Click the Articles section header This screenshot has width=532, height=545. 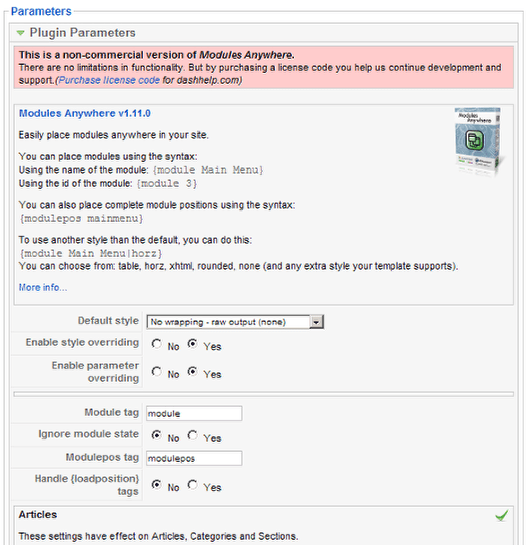38,515
